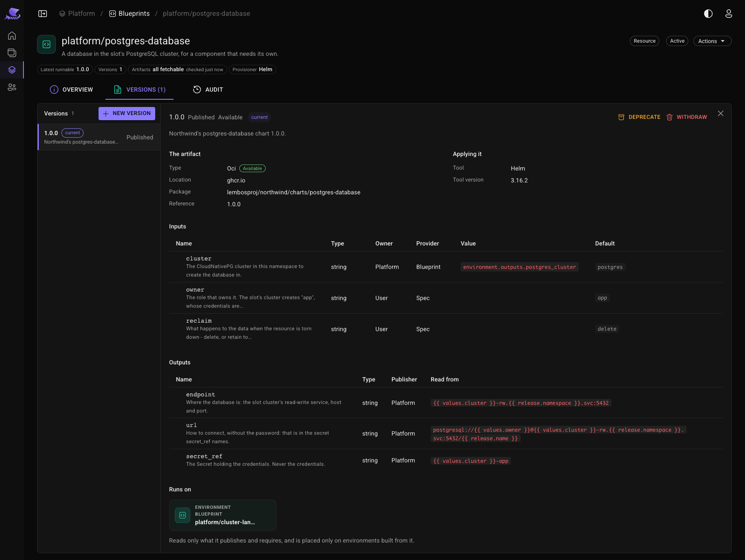Click the green Available badge next to Oci

tap(252, 168)
